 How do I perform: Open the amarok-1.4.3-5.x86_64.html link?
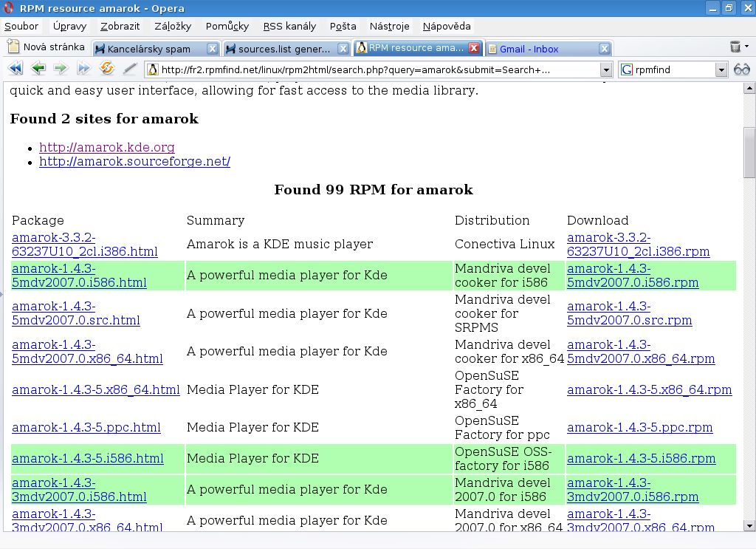[x=95, y=389]
